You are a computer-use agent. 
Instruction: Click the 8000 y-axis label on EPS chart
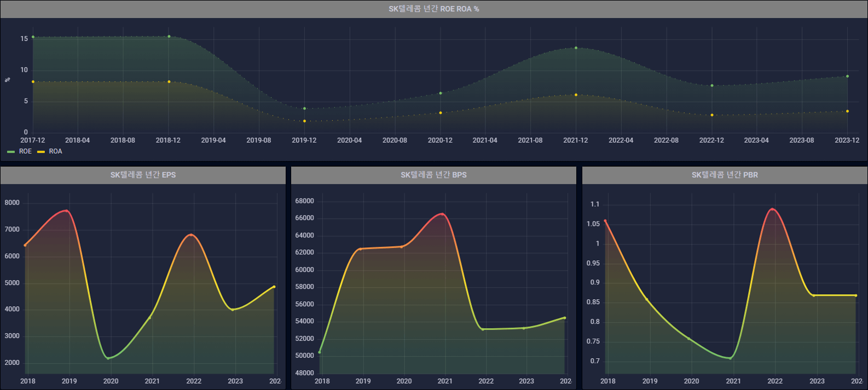click(x=12, y=203)
